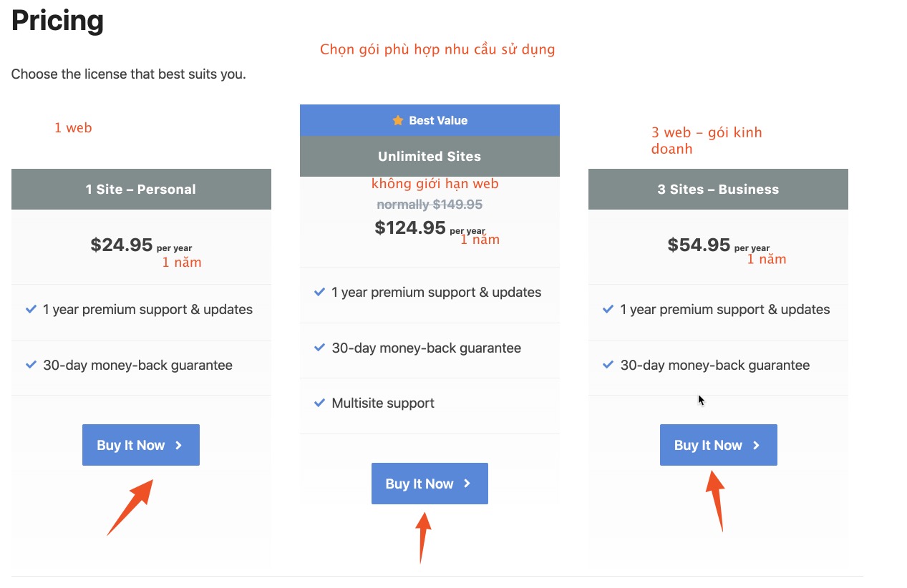This screenshot has width=907, height=588.
Task: Click checkmark beside Multisite support
Action: pyautogui.click(x=319, y=403)
